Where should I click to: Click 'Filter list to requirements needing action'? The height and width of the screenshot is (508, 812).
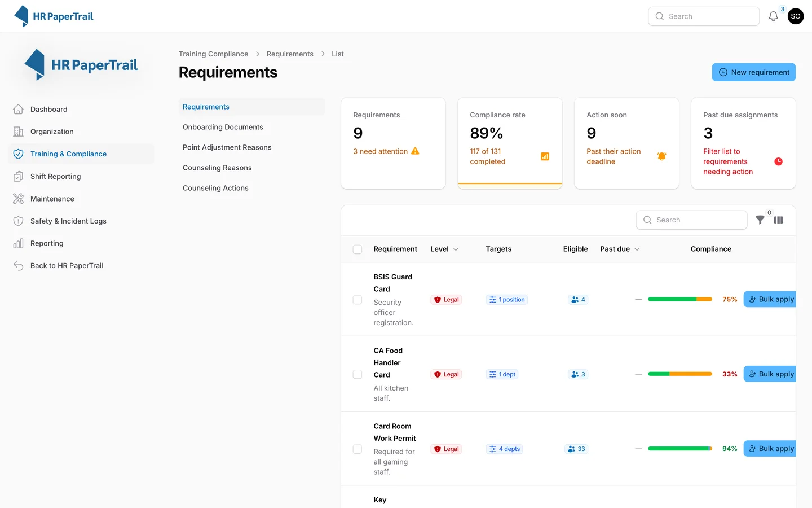tap(728, 161)
